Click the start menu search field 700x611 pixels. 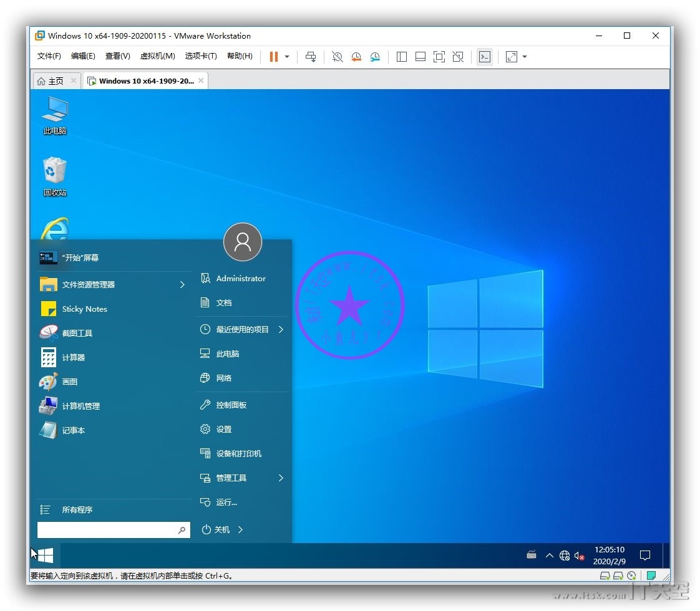[x=114, y=530]
